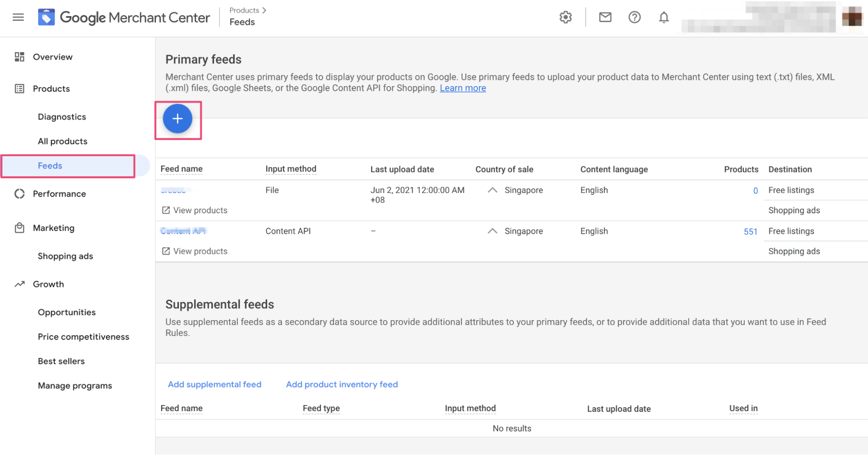The image size is (868, 455).
Task: Click Feed type header in supplemental table
Action: (321, 409)
